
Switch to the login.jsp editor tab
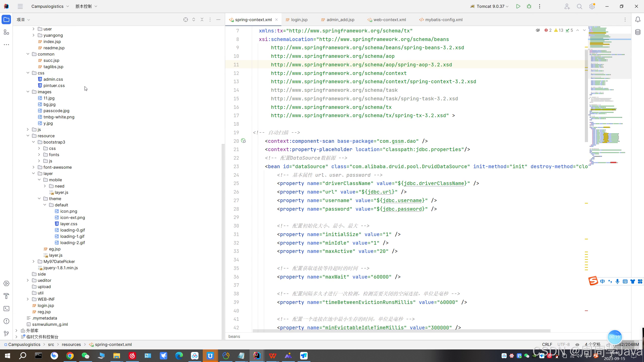coord(299,20)
